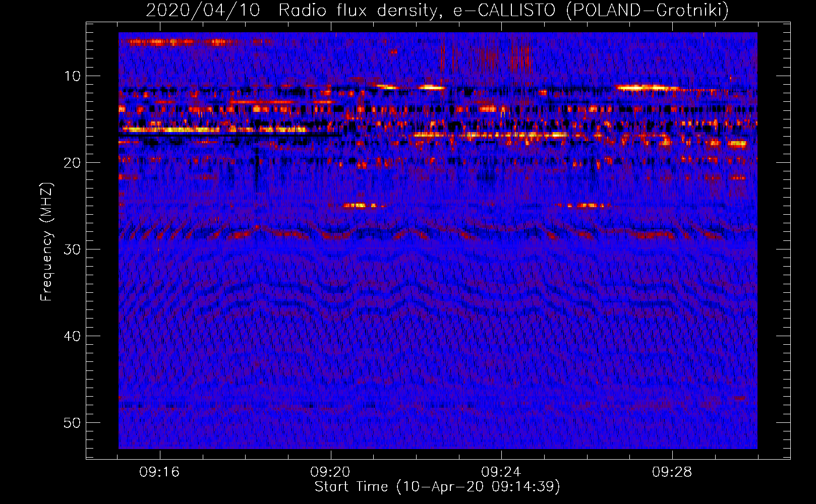The height and width of the screenshot is (504, 816).
Task: Click the Start Time x-axis label
Action: tap(437, 487)
